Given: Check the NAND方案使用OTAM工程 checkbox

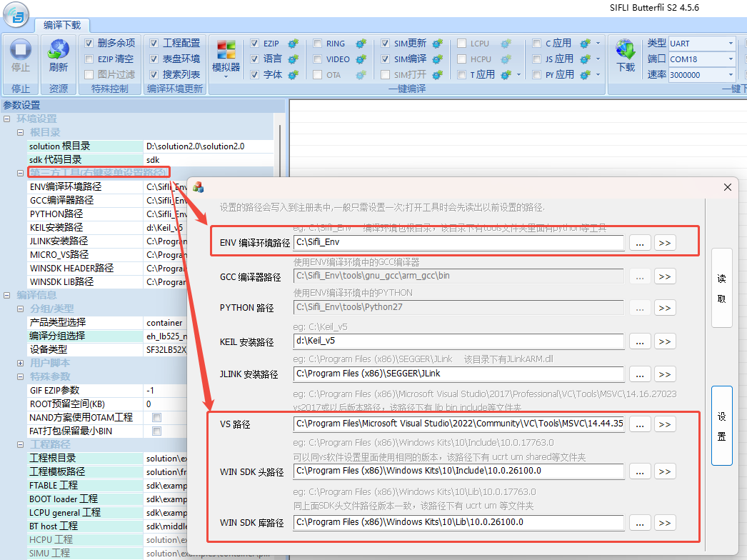Looking at the screenshot, I should [x=156, y=418].
